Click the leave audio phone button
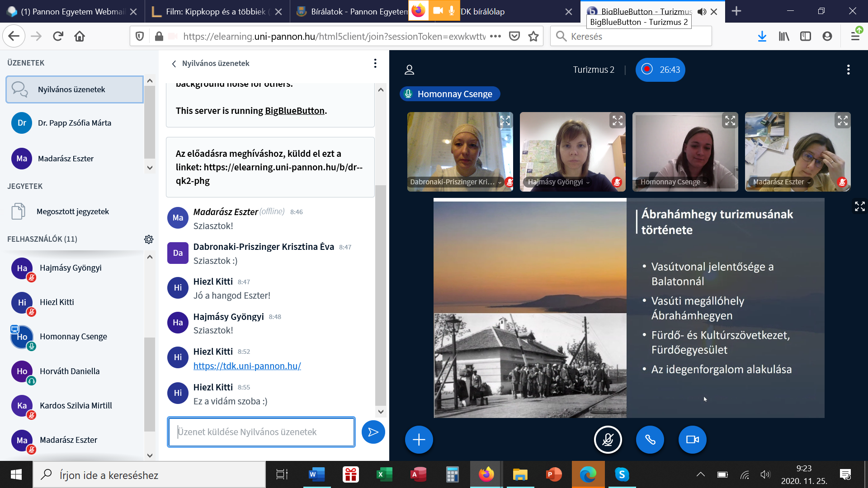This screenshot has width=868, height=488. click(650, 440)
